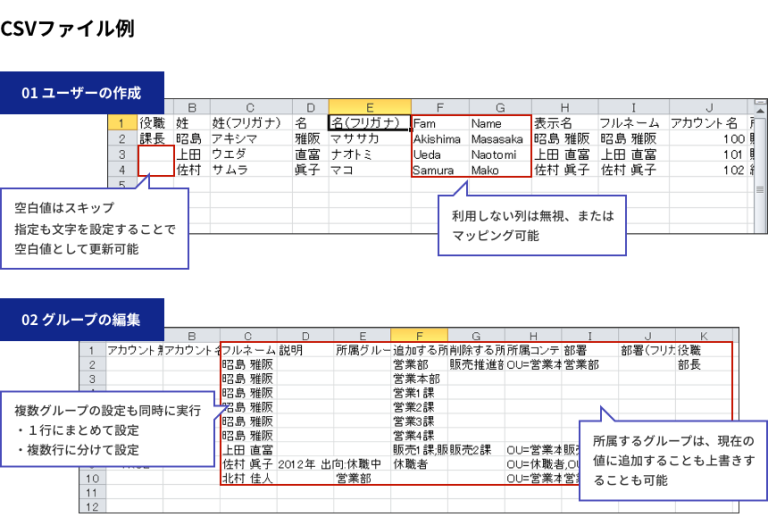Click the '空白値はスキップ' callout box
This screenshot has width=768, height=517.
95,230
